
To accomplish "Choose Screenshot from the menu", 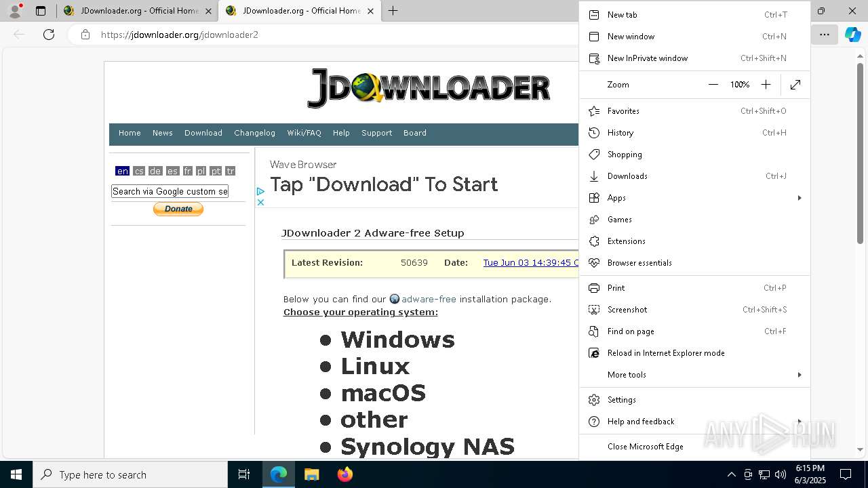I will click(x=694, y=310).
